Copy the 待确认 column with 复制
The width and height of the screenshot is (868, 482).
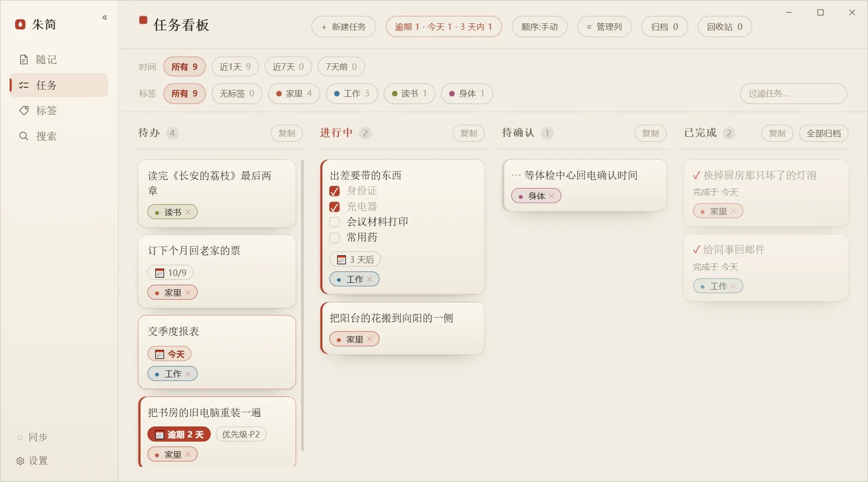click(650, 134)
